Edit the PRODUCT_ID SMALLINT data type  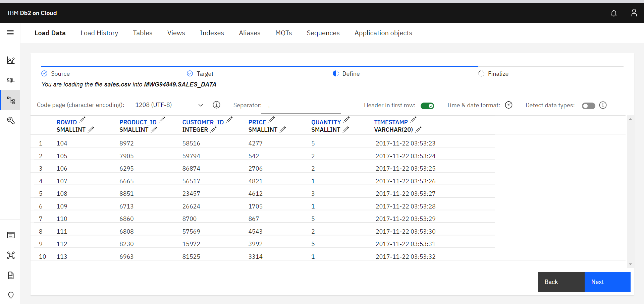click(154, 129)
